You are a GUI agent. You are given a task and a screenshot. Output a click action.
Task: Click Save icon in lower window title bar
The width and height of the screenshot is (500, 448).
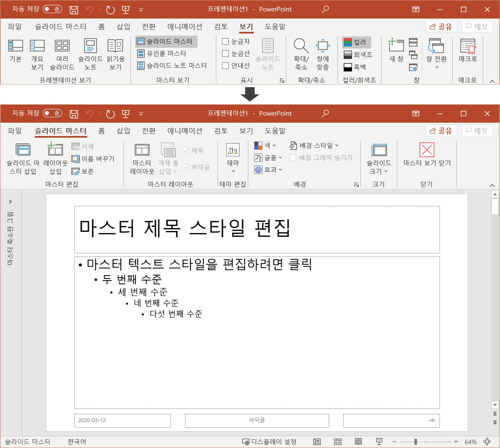pos(74,114)
